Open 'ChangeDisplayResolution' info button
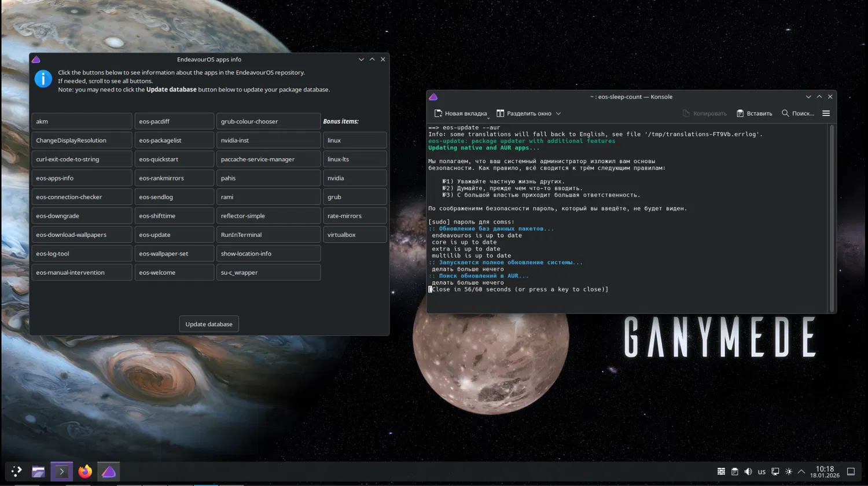 82,140
